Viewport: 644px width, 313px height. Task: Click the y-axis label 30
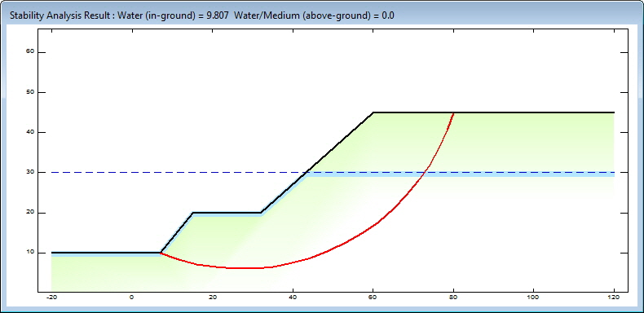pos(29,173)
